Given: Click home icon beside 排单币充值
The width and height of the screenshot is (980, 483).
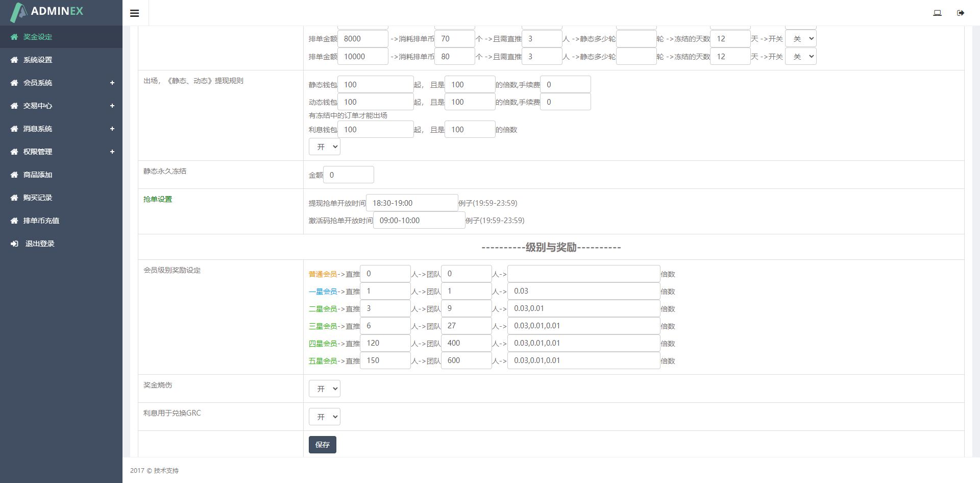Looking at the screenshot, I should pyautogui.click(x=14, y=221).
